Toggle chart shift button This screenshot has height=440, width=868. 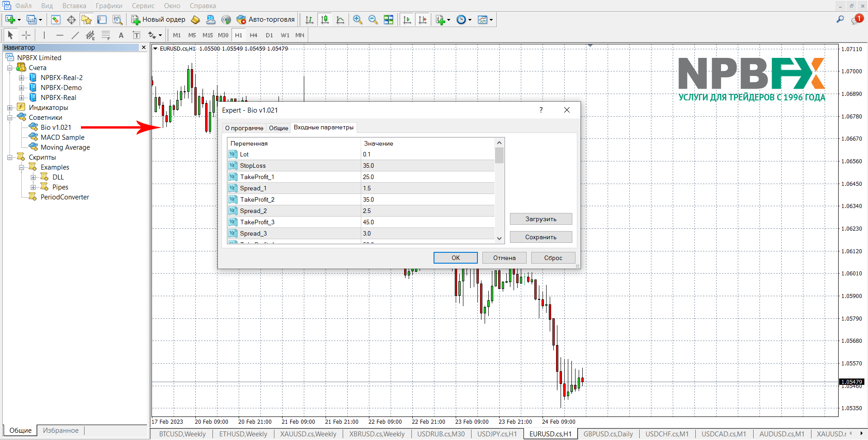[x=422, y=19]
